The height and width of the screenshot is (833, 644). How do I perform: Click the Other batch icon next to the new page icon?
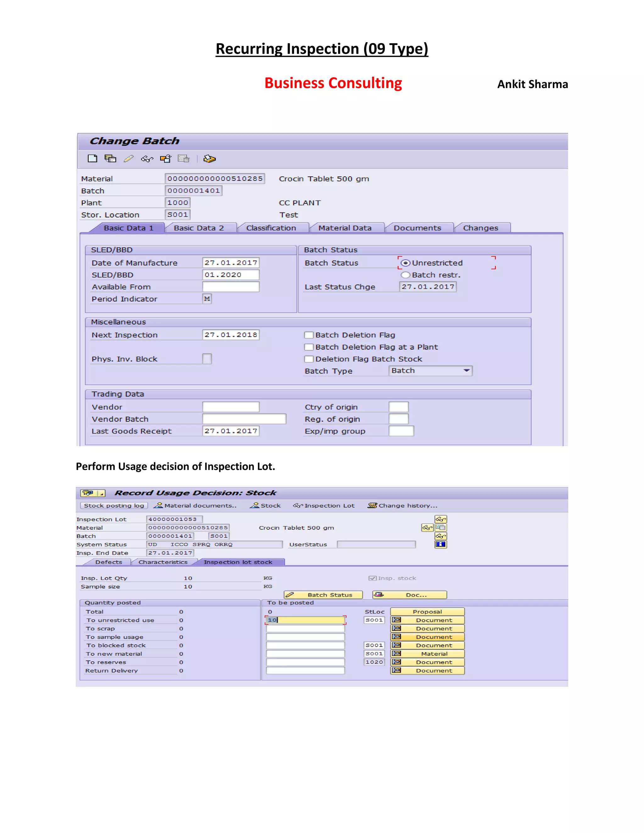pos(111,159)
